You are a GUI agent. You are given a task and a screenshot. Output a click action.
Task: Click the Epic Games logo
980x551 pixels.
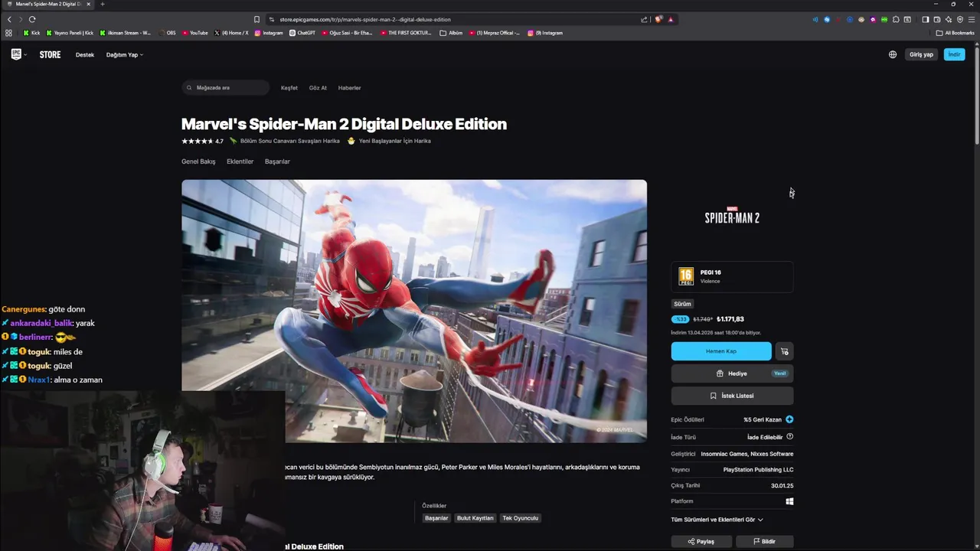pos(15,54)
